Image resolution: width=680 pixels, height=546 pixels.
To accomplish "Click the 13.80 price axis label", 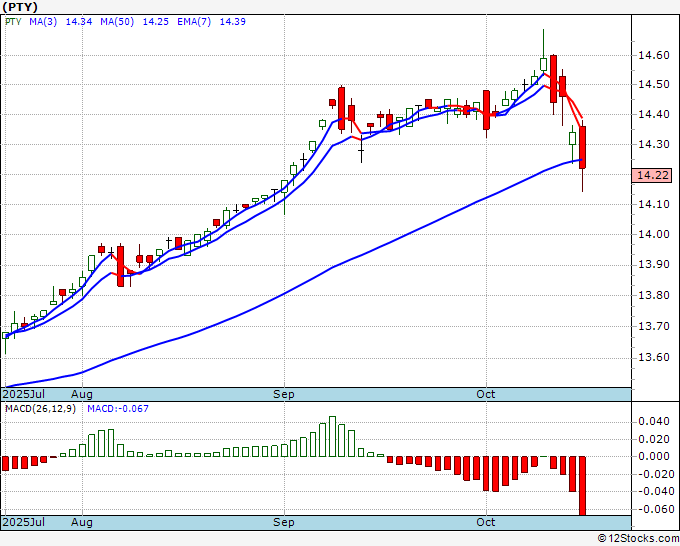I will point(654,295).
